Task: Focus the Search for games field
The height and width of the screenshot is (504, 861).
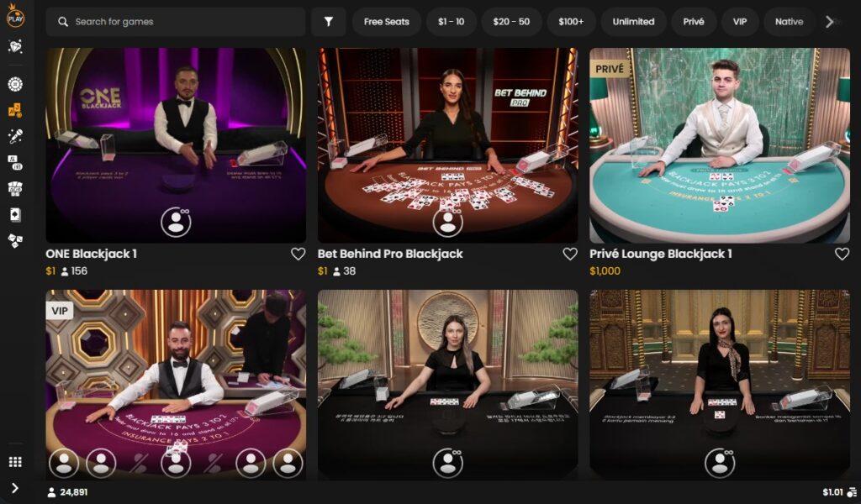Action: [176, 21]
